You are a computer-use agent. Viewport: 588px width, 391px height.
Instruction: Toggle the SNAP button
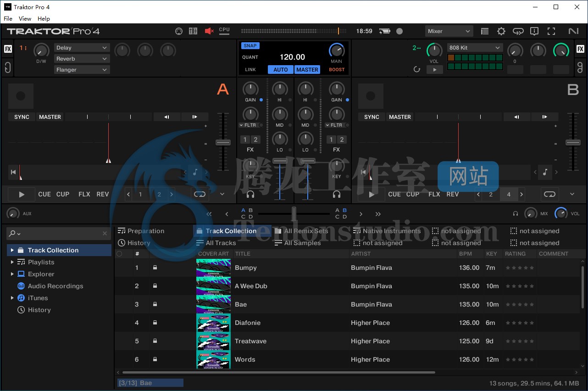tap(250, 46)
